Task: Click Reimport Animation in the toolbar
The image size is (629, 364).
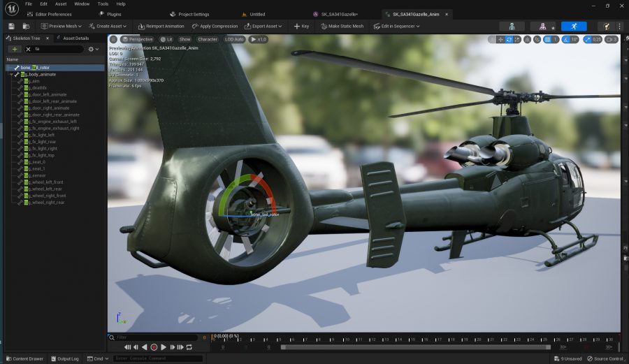Action: point(161,26)
